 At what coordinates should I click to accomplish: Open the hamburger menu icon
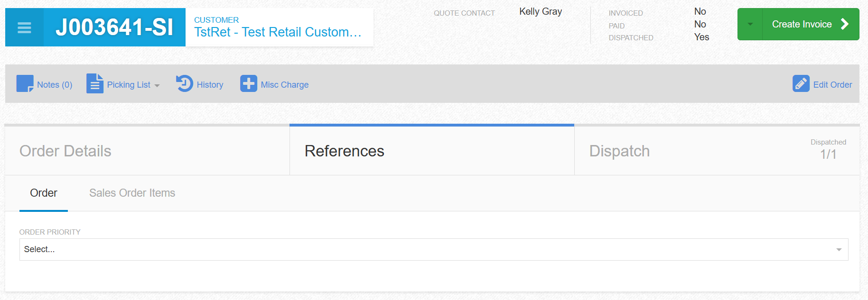click(24, 27)
